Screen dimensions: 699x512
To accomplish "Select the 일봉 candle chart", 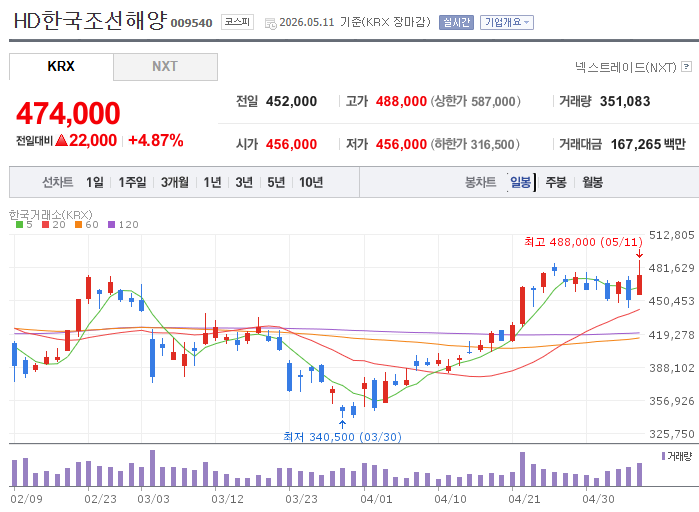I will click(520, 182).
